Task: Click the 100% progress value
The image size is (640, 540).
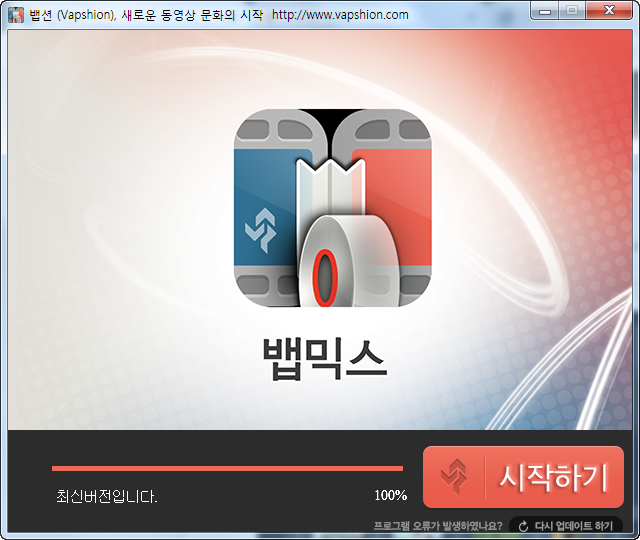Action: tap(391, 496)
